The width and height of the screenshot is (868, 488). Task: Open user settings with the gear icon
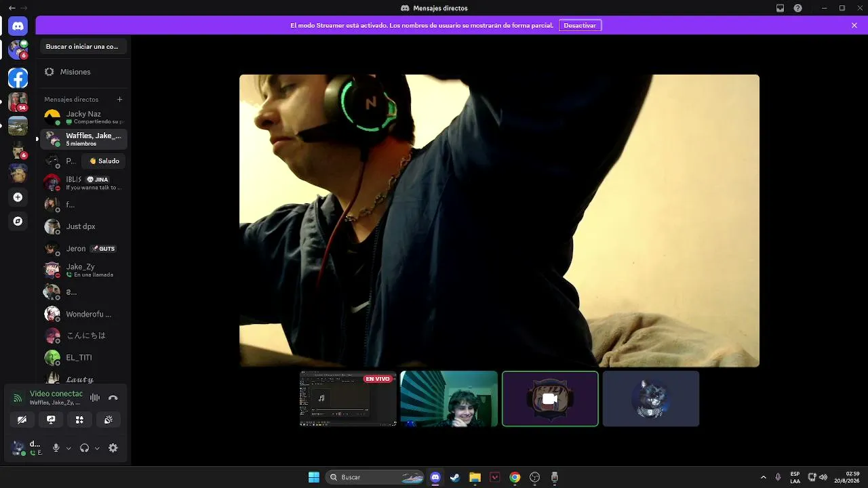click(113, 448)
